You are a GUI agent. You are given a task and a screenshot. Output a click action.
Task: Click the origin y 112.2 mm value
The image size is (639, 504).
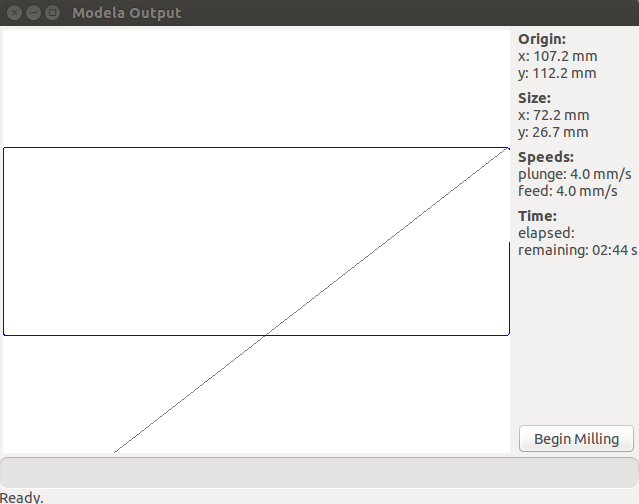pos(557,73)
